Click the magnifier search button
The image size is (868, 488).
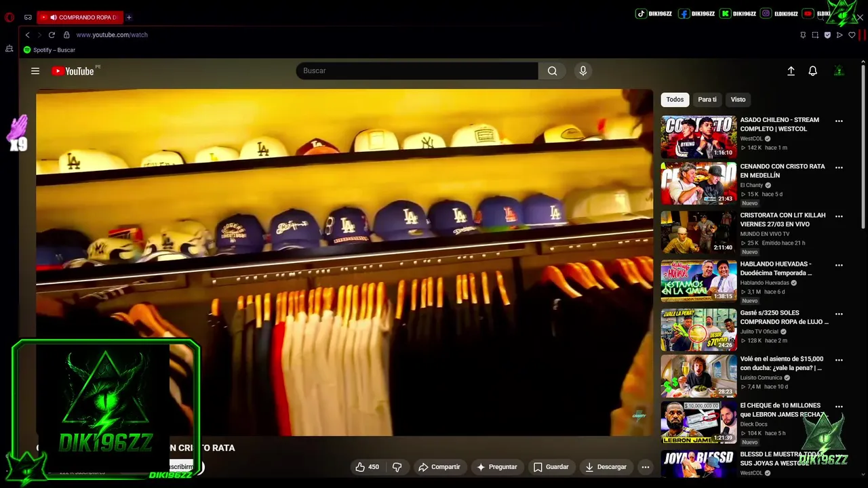tap(553, 70)
